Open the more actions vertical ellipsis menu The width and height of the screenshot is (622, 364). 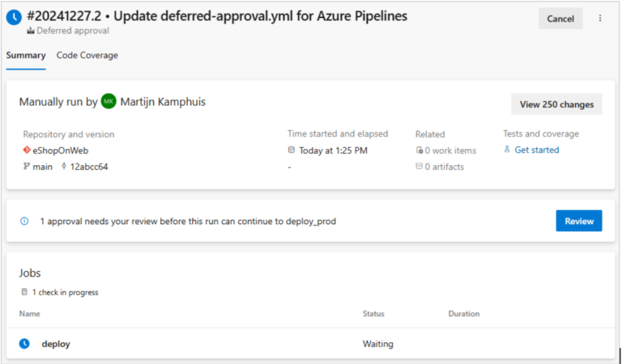600,19
